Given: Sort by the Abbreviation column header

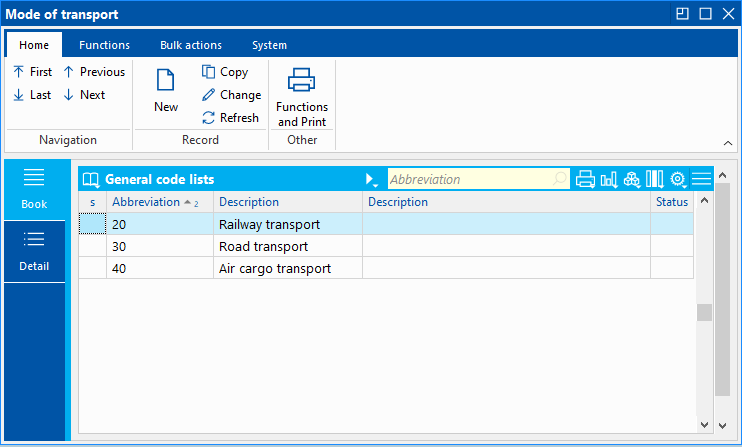Looking at the screenshot, I should point(146,202).
